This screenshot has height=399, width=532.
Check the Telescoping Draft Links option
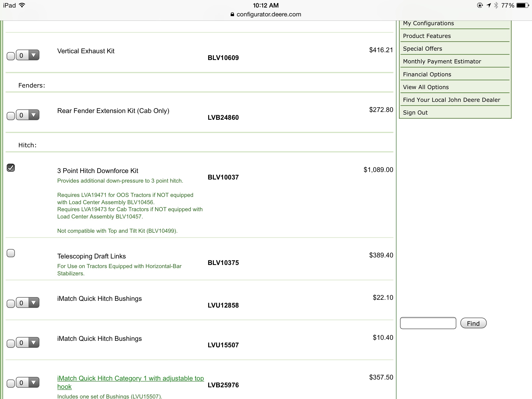[x=11, y=253]
